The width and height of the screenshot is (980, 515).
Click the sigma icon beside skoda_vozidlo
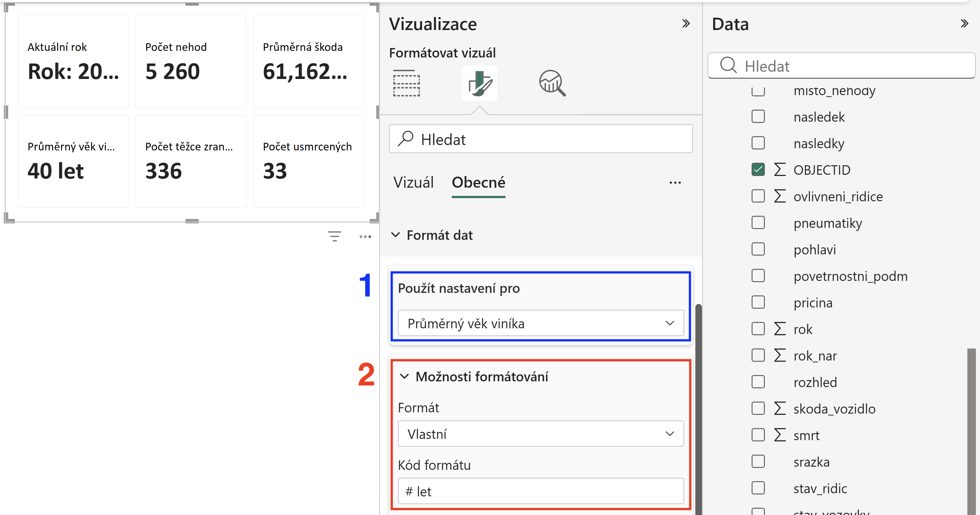pyautogui.click(x=779, y=409)
